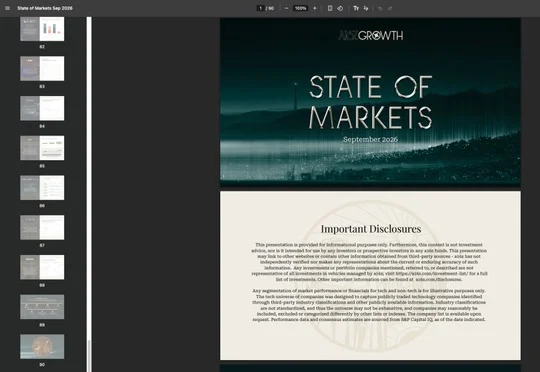The height and width of the screenshot is (372, 540).
Task: Open page 82 thumbnail
Action: pyautogui.click(x=42, y=29)
